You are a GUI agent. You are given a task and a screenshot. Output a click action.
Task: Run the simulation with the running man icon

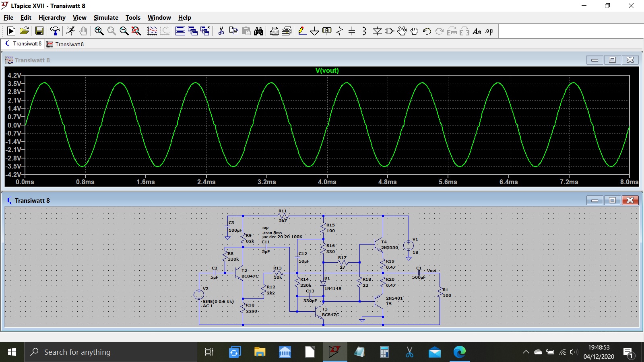[70, 31]
